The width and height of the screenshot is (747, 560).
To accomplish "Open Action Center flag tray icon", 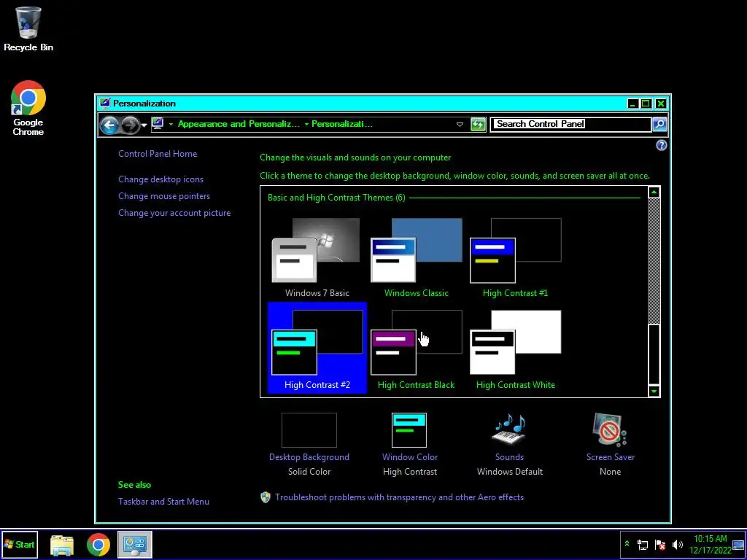I will (660, 545).
